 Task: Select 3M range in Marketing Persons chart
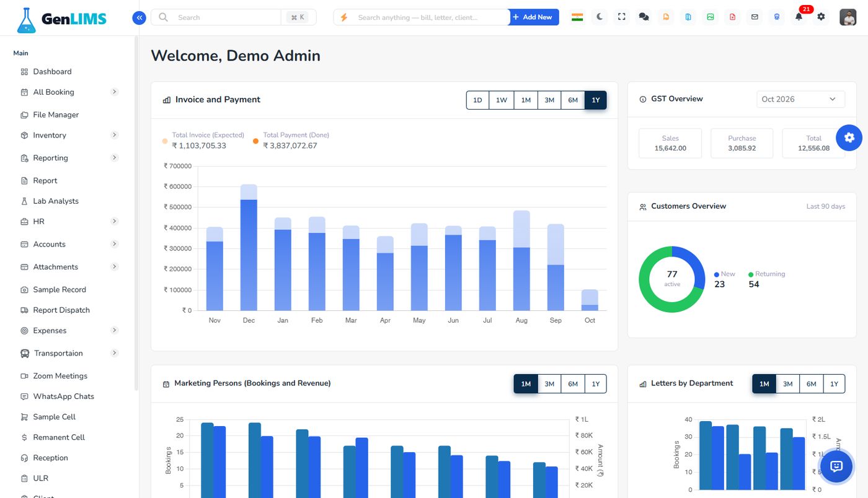coord(549,384)
